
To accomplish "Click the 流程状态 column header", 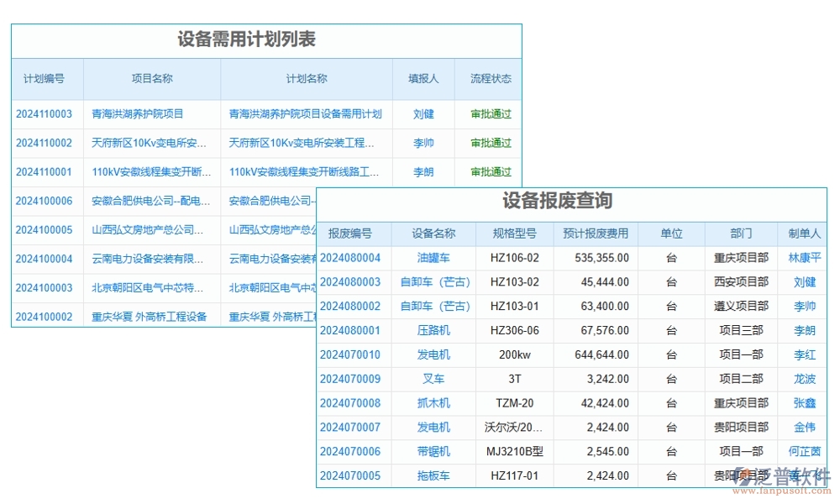I will [x=489, y=78].
